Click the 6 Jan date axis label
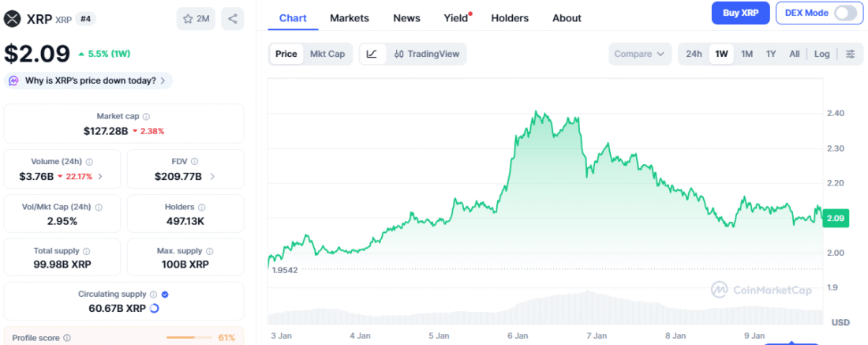The height and width of the screenshot is (345, 868). [x=517, y=336]
